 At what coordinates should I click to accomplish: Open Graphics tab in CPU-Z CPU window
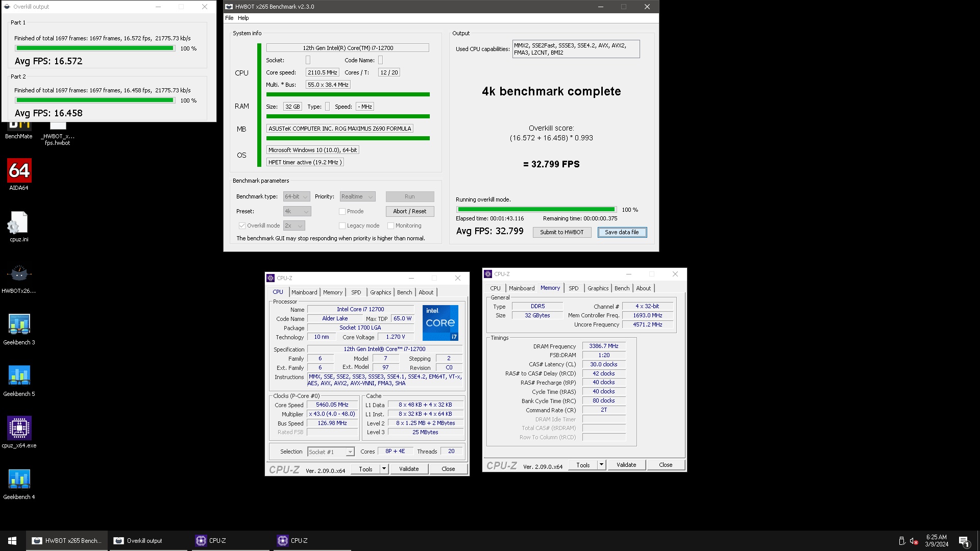click(381, 292)
